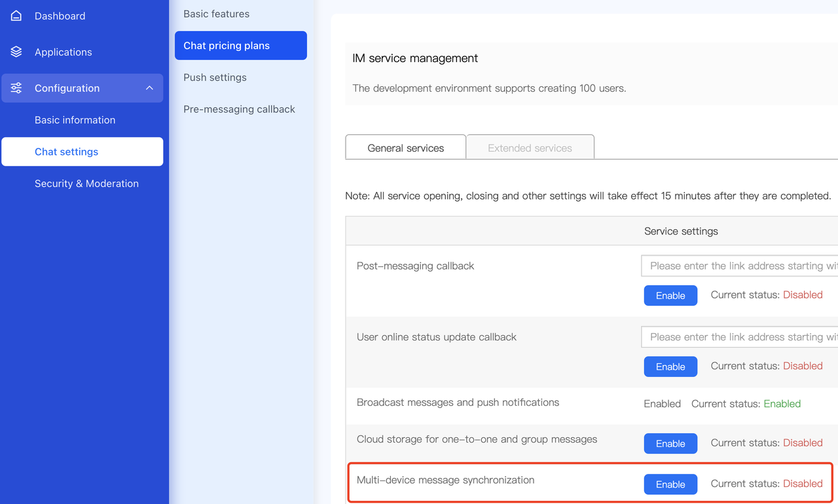Click the Applications layers icon
This screenshot has width=838, height=504.
point(16,52)
